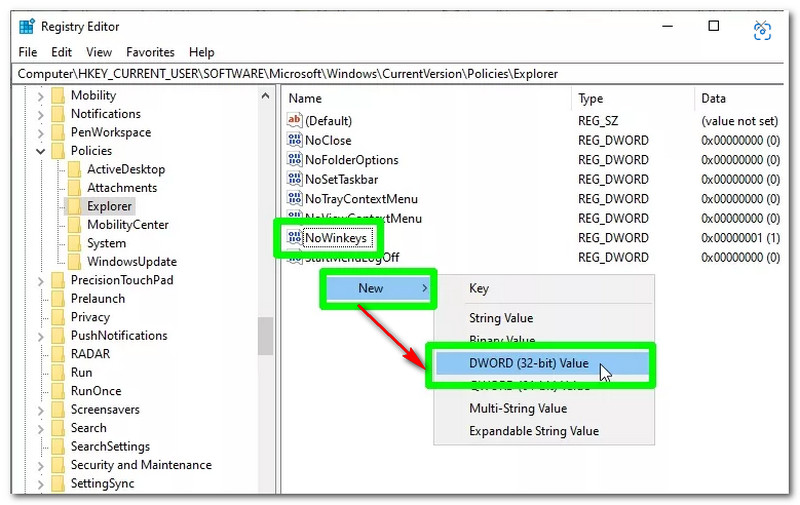
Task: Choose DWORD (32-bit) Value
Action: [542, 363]
